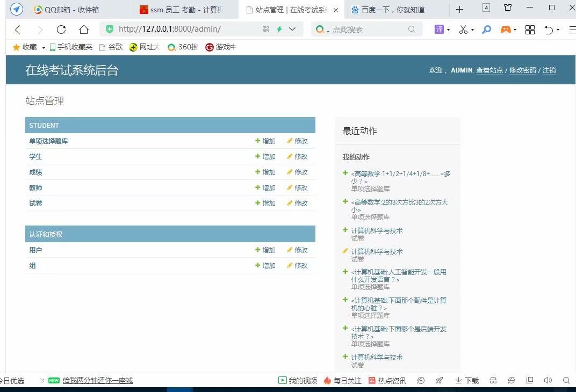The height and width of the screenshot is (392, 576).
Task: Click 修改 in the 学生 row
Action: point(297,156)
